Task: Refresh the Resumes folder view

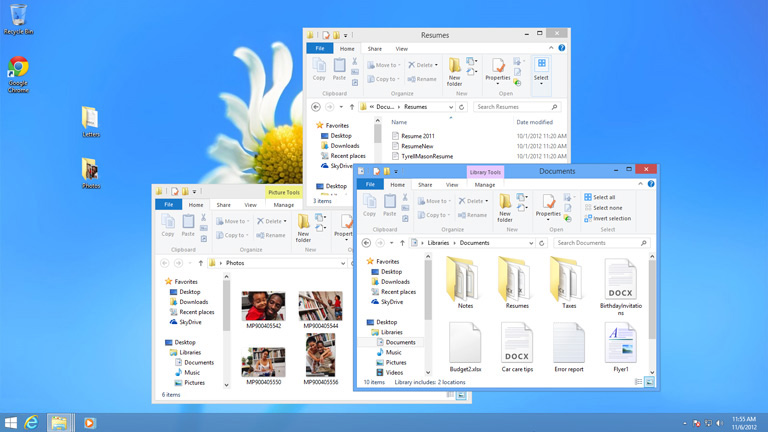Action: (x=462, y=107)
